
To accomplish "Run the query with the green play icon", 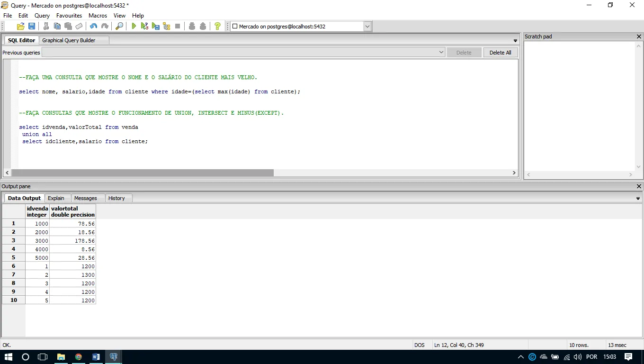I will point(134,27).
